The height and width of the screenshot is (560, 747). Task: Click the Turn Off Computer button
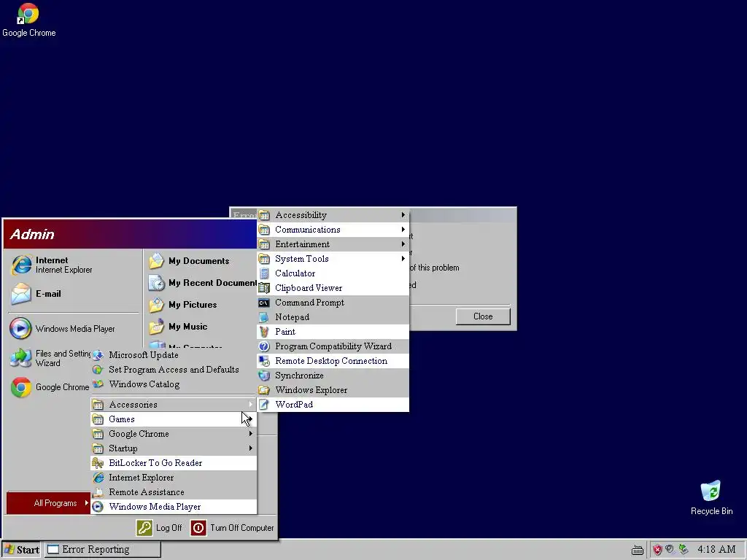(233, 528)
